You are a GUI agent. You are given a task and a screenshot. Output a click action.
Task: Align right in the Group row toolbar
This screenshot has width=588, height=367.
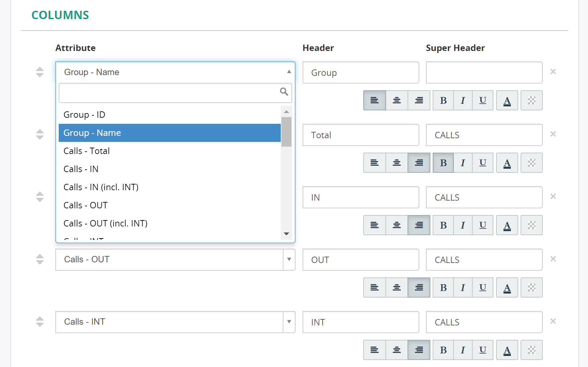419,100
